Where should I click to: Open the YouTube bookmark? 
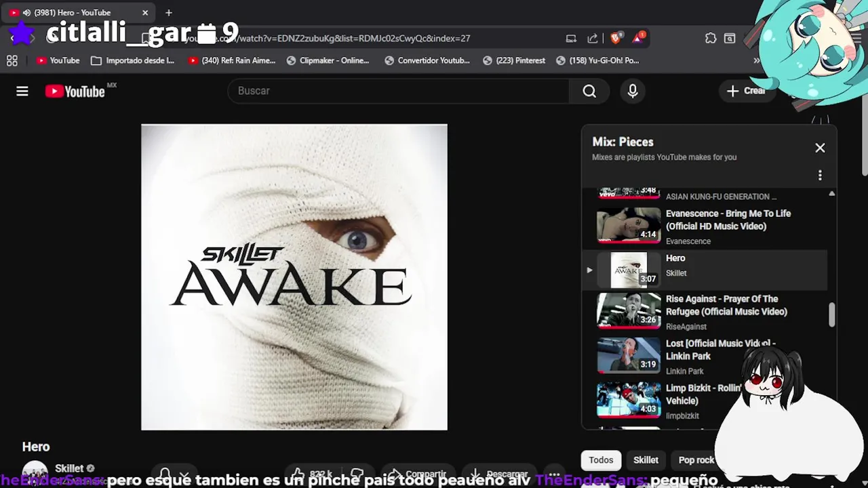pos(58,60)
